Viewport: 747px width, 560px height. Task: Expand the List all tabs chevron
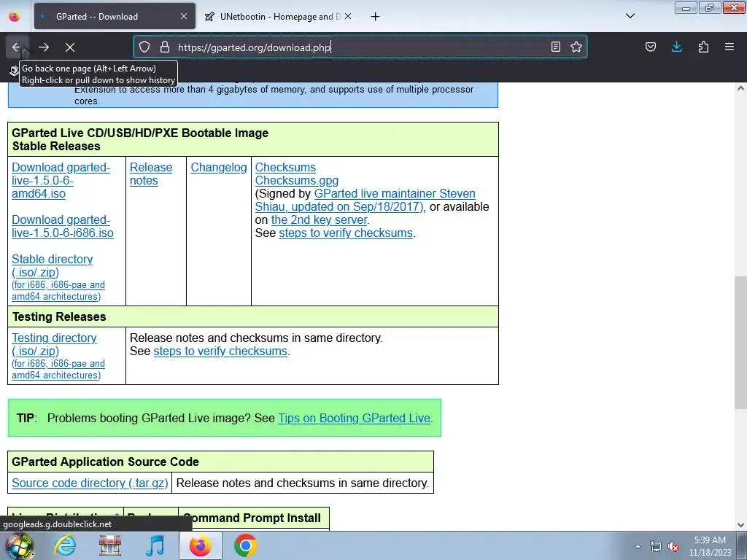click(x=630, y=16)
